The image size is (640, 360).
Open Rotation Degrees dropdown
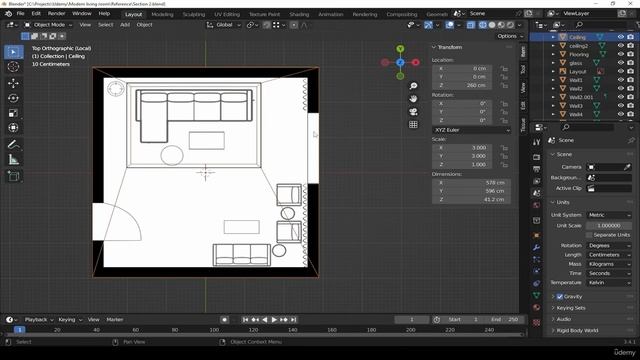(609, 246)
